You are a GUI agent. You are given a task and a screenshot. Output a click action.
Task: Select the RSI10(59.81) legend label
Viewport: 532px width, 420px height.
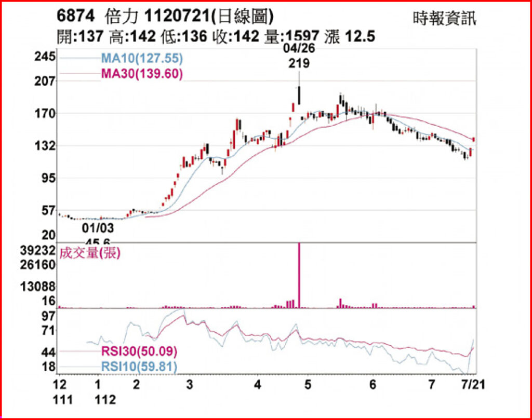point(139,367)
